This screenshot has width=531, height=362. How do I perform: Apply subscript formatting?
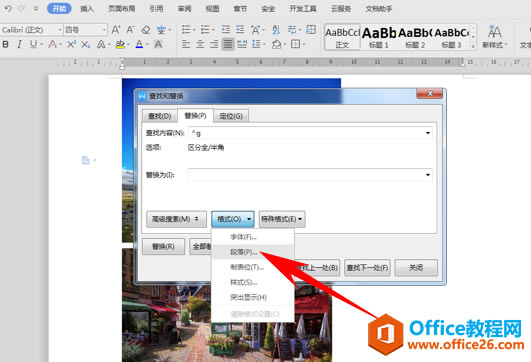[x=86, y=44]
